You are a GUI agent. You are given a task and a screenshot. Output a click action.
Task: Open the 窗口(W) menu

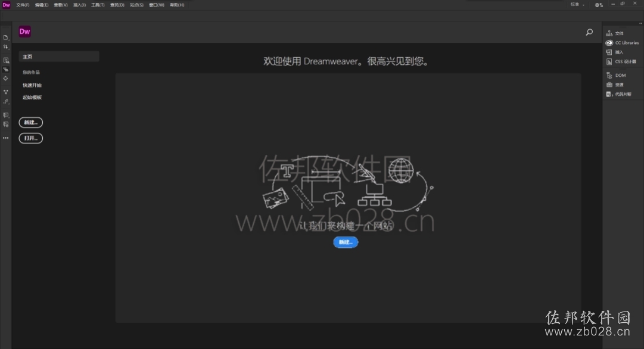point(157,5)
